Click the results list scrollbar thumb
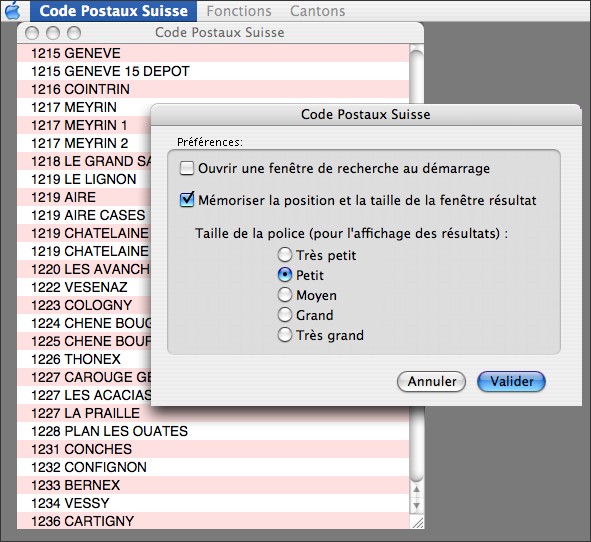 (416, 264)
